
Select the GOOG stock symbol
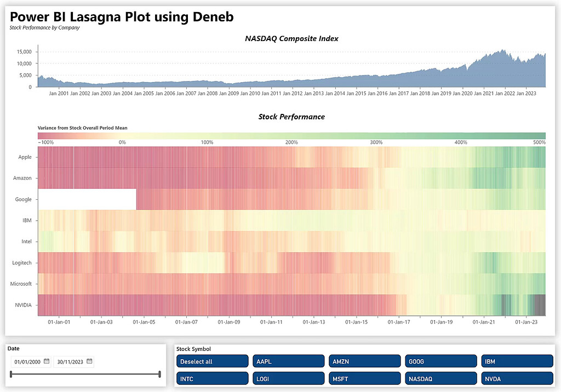click(x=440, y=361)
